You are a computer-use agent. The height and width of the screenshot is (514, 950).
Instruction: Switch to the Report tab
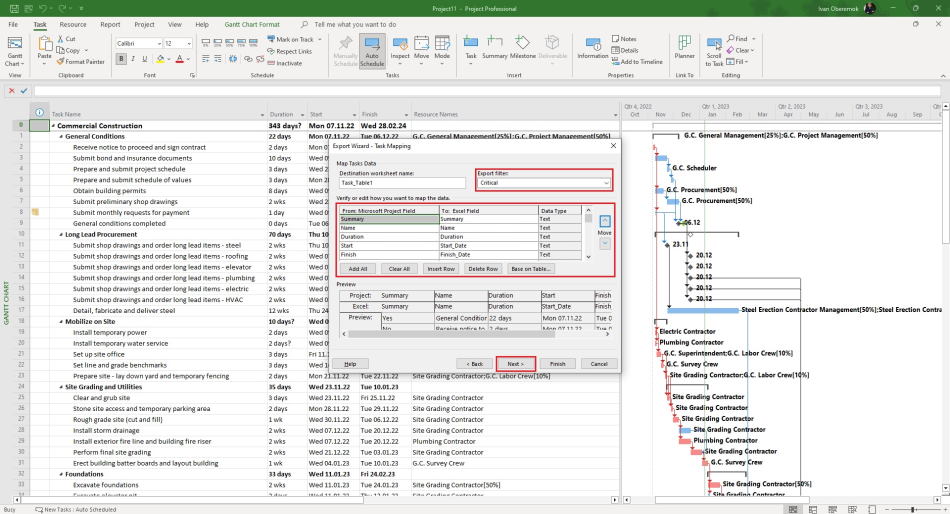110,24
